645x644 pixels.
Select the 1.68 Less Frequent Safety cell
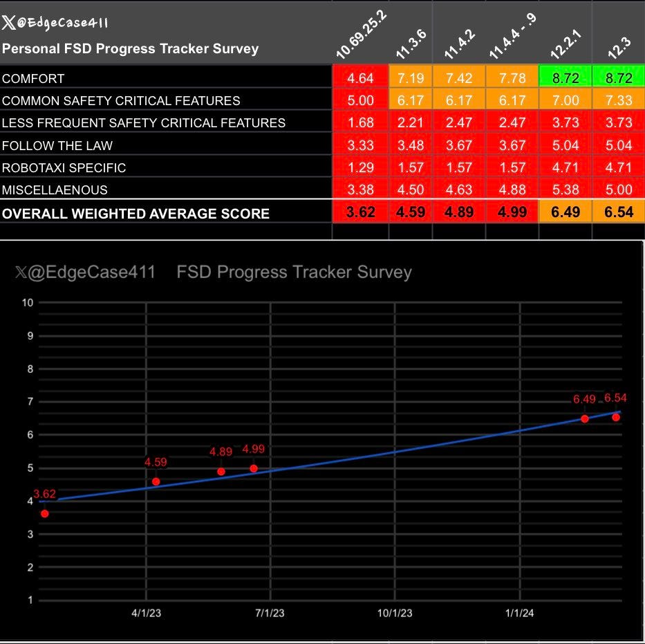click(360, 122)
